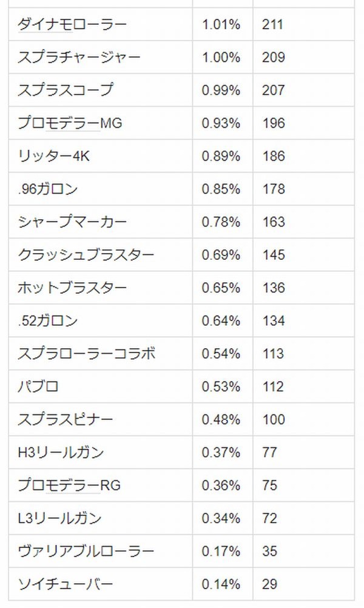The image size is (364, 608).
Task: Click the .52ガロン weapon cell
Action: point(48,320)
